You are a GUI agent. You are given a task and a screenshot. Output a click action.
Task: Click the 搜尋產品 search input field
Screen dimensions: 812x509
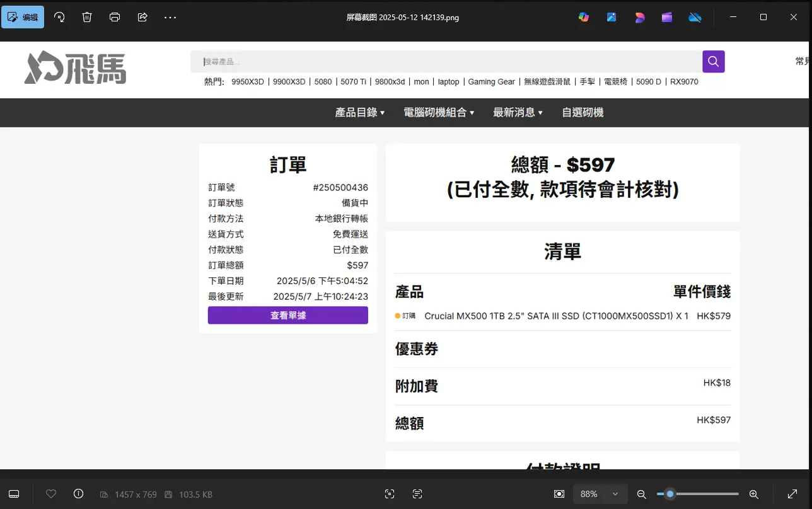pos(446,61)
